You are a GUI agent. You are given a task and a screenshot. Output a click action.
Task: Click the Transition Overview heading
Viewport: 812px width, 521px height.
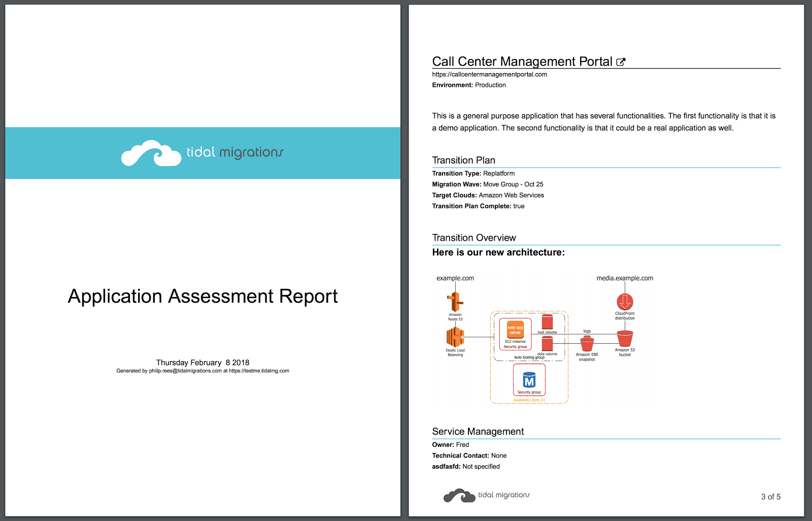pos(474,238)
